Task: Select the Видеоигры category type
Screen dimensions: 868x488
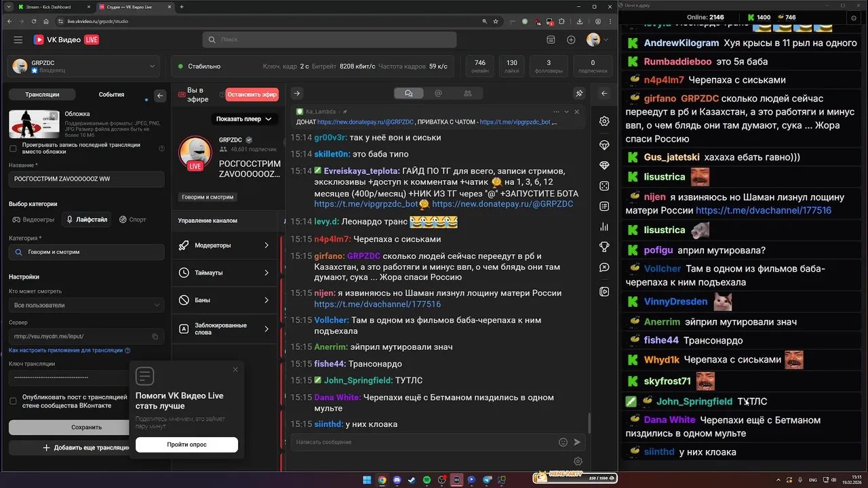Action: tap(33, 220)
